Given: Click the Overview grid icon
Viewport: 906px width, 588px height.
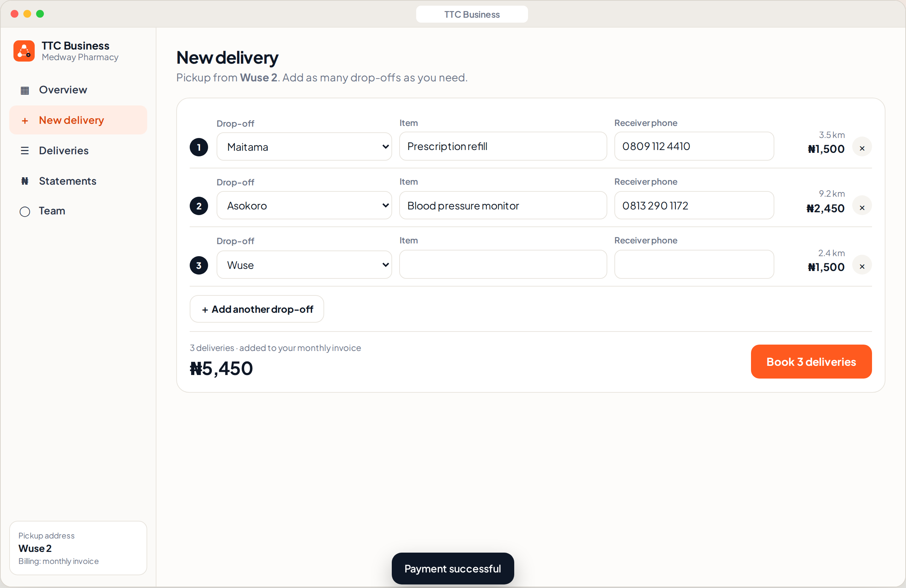Looking at the screenshot, I should point(25,90).
